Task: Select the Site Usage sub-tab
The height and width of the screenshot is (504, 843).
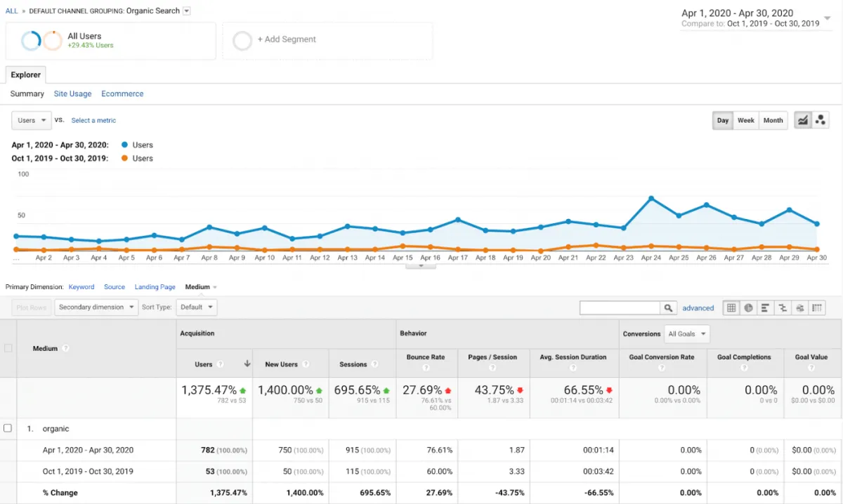Action: pyautogui.click(x=73, y=93)
